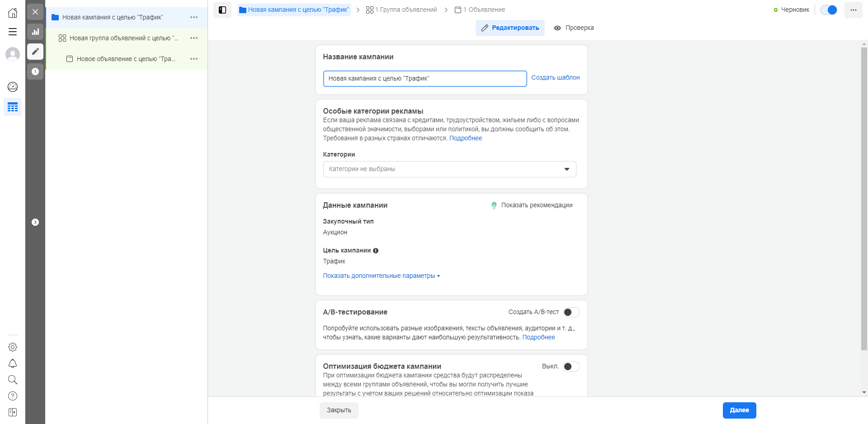868x424 pixels.
Task: Open options dots for the ad group row
Action: click(194, 38)
